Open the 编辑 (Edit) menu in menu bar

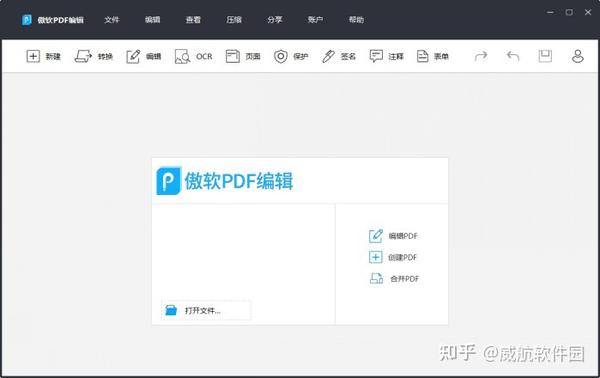[152, 20]
